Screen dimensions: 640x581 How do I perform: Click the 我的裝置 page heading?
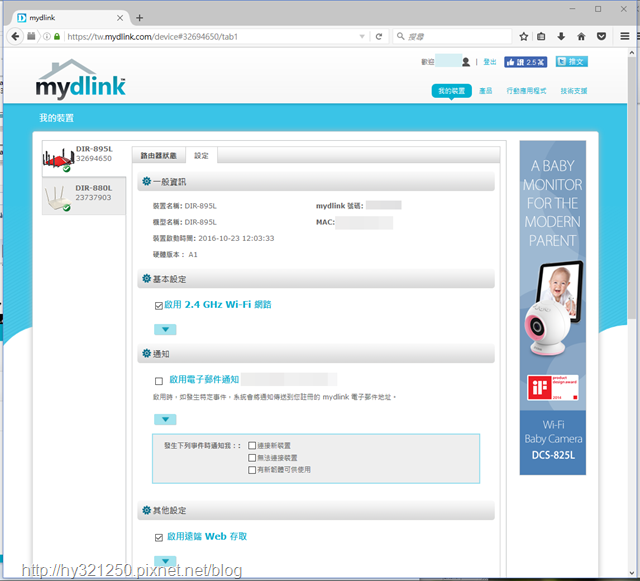56,118
